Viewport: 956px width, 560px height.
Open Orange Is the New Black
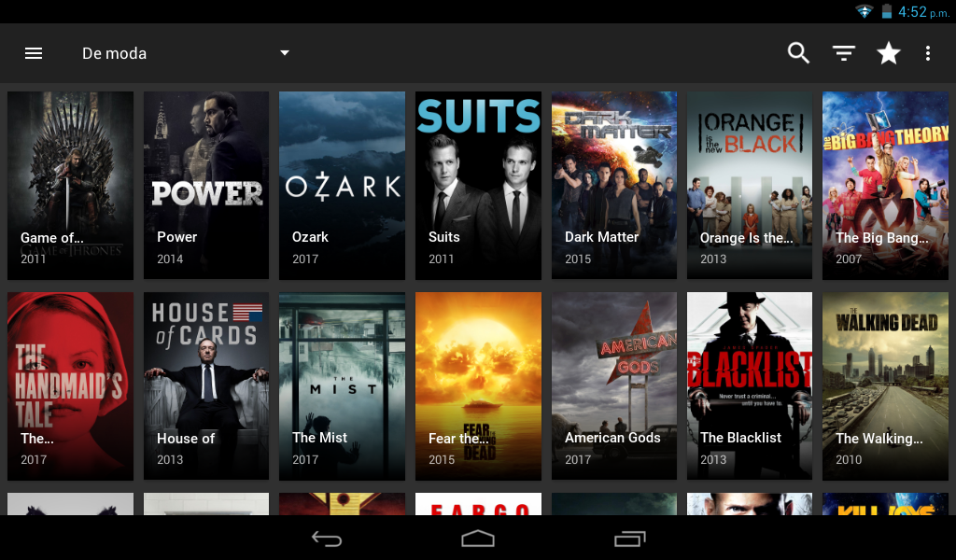[x=749, y=185]
